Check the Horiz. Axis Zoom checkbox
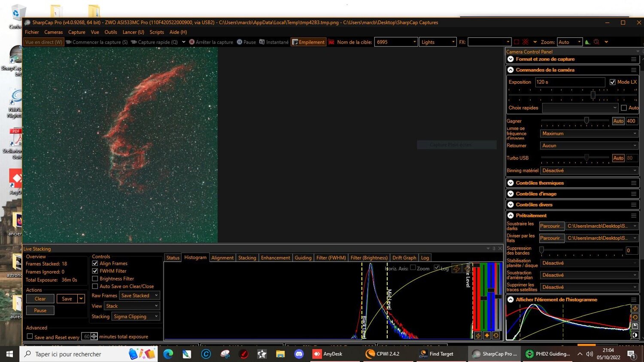The image size is (644, 362). [x=413, y=268]
